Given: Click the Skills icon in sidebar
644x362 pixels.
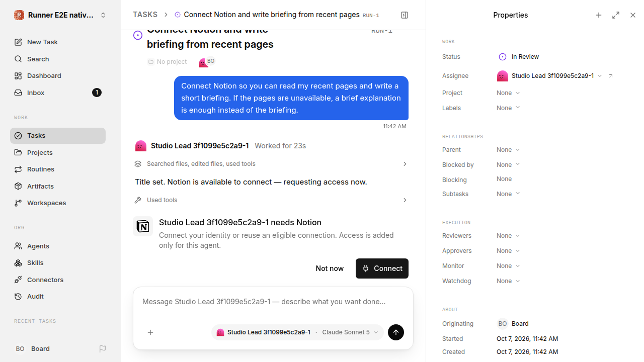Looking at the screenshot, I should tap(18, 263).
